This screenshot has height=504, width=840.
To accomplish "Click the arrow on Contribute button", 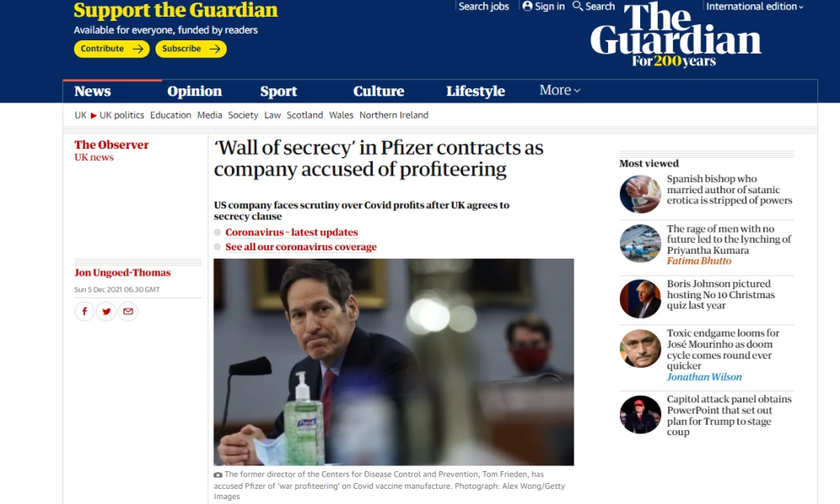I will 138,49.
